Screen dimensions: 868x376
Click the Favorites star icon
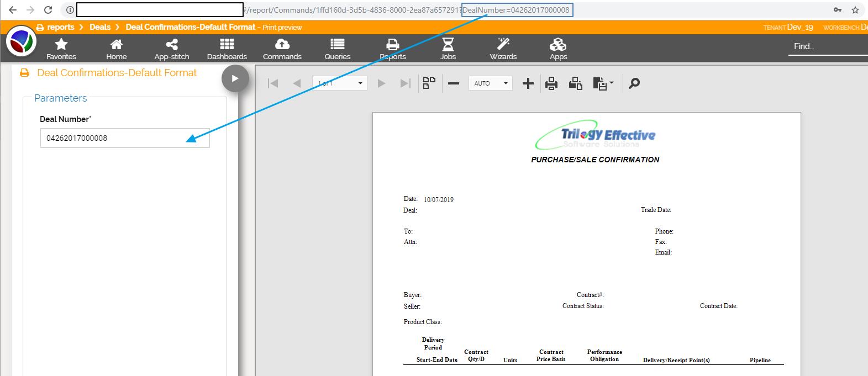click(61, 45)
